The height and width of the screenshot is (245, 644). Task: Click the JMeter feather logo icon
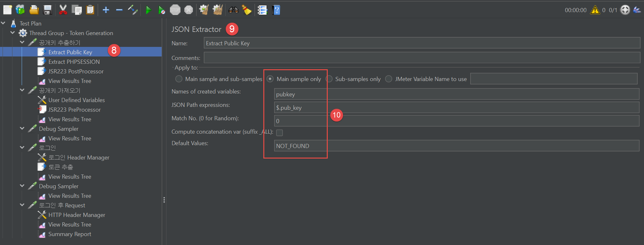pos(637,10)
